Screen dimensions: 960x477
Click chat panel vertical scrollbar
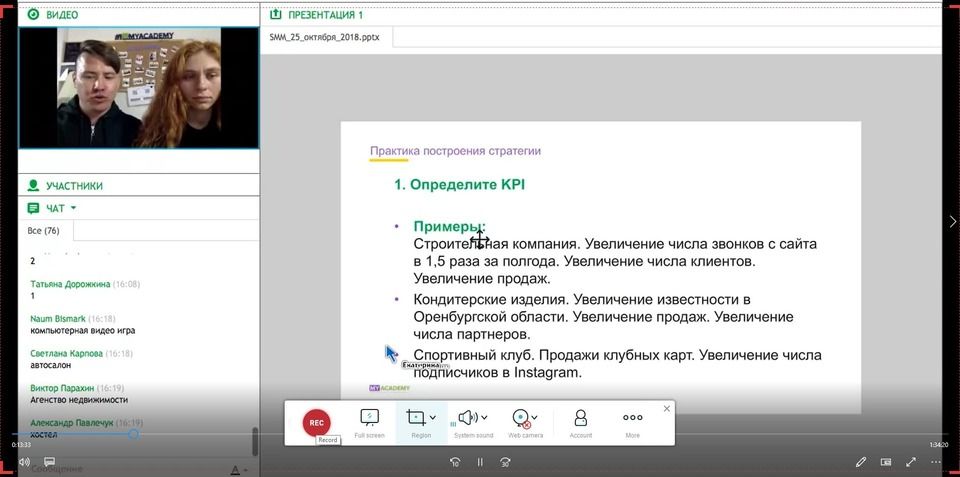point(255,441)
